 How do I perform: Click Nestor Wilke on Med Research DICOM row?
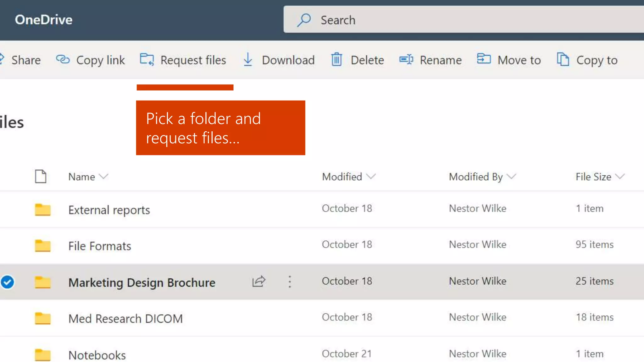477,317
